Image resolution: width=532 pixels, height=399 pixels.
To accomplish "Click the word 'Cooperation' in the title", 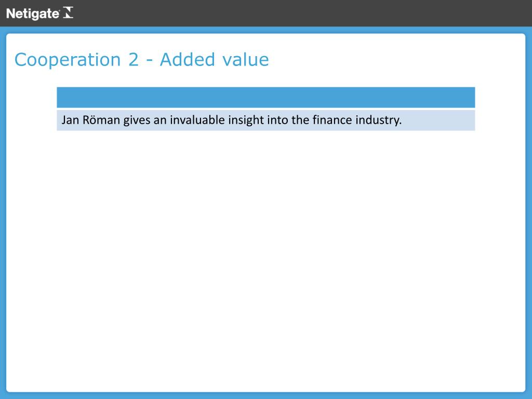I will pyautogui.click(x=68, y=60).
